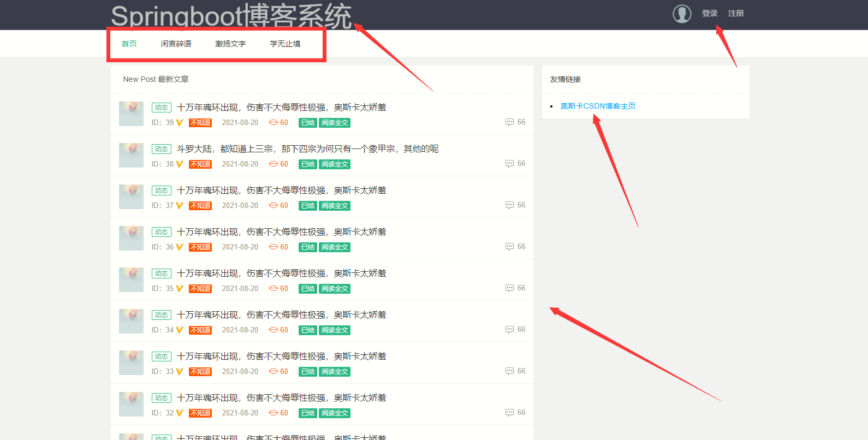Viewport: 868px width, 440px height.
Task: Click author avatar thumbnail of post ID 39
Action: pyautogui.click(x=131, y=114)
